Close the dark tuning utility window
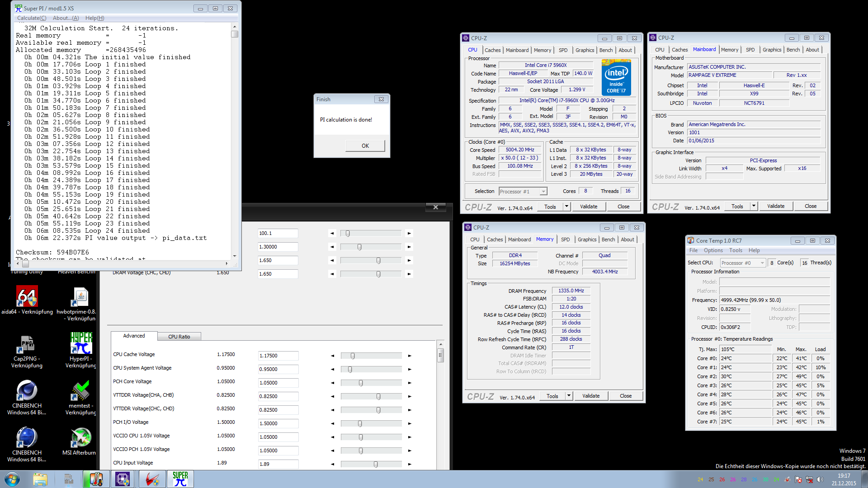This screenshot has height=488, width=868. (436, 207)
